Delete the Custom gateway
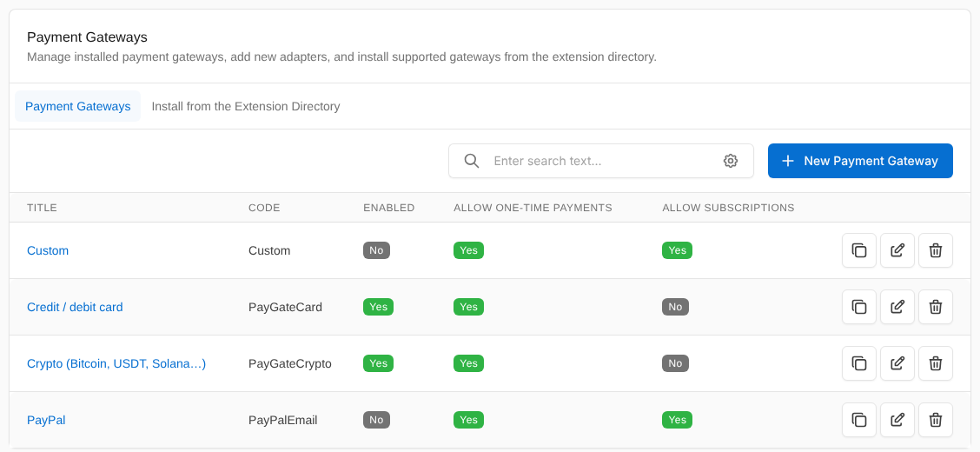The image size is (980, 452). 936,250
